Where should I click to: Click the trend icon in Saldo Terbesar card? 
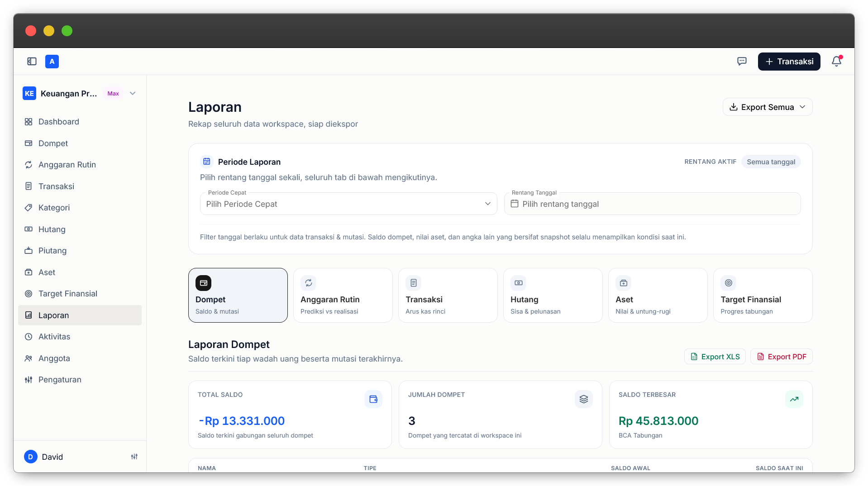[x=794, y=399]
